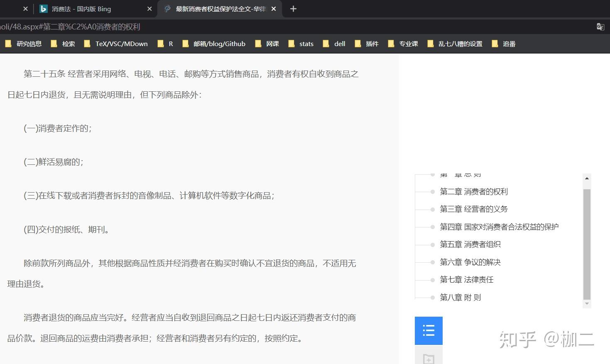Open the TeX/VSC/MDown bookmark folder

click(115, 44)
